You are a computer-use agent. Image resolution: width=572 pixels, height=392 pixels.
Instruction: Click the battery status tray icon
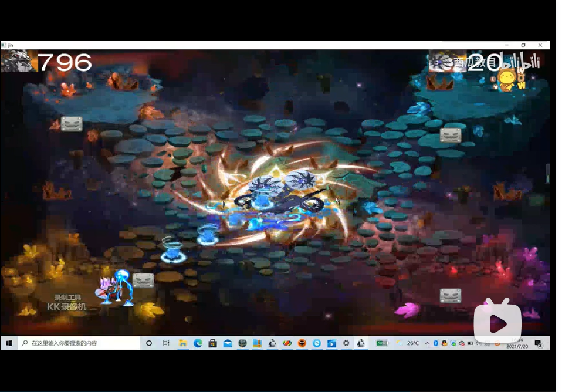tap(471, 343)
